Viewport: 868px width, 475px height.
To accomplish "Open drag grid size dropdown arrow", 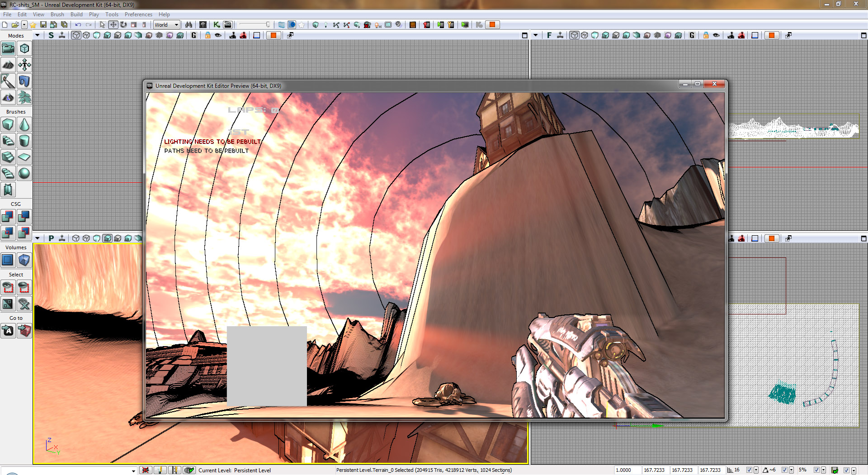I will point(756,470).
